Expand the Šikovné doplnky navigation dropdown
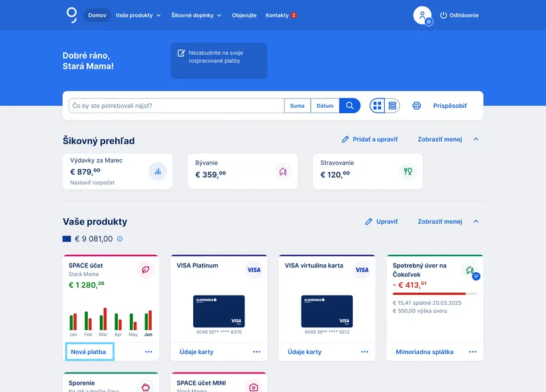The image size is (546, 392). pos(196,15)
